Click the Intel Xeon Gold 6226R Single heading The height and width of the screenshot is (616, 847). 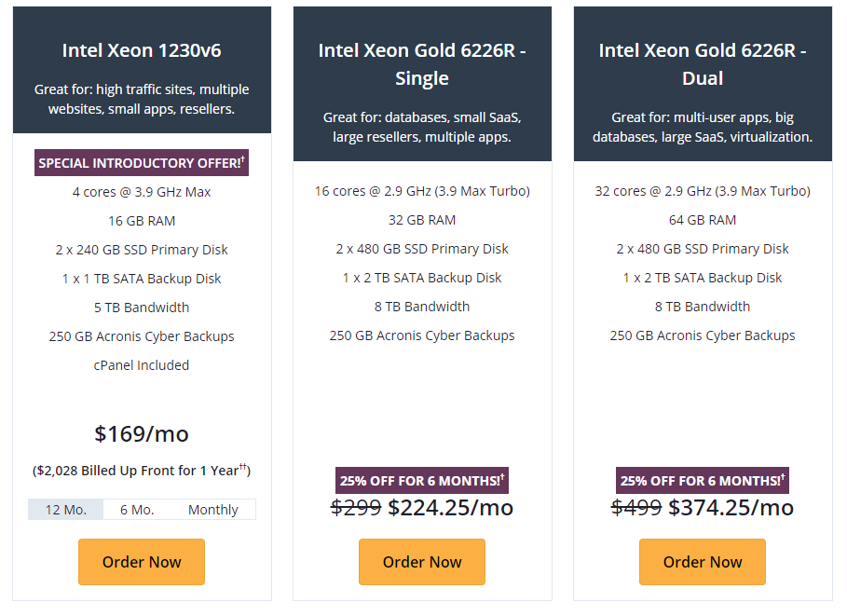pyautogui.click(x=422, y=64)
